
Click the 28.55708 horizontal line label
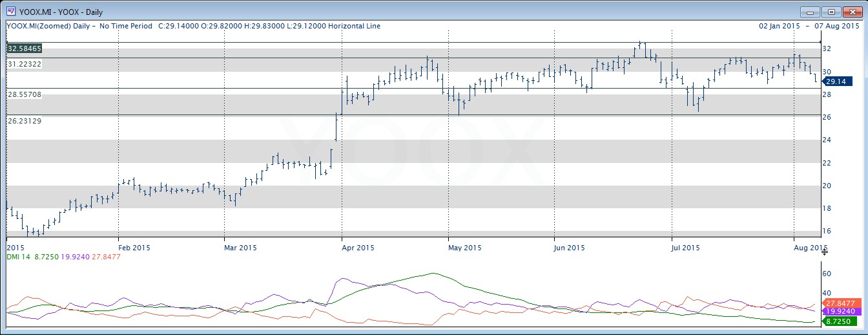click(x=25, y=94)
